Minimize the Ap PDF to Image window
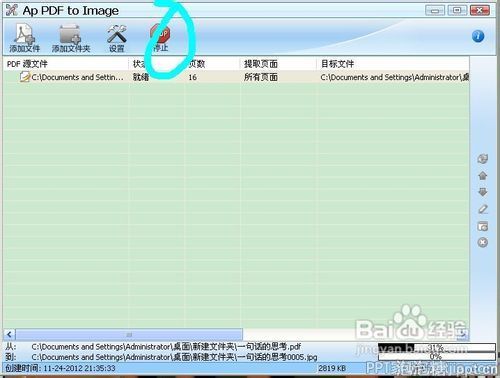The image size is (500, 378). (x=435, y=10)
